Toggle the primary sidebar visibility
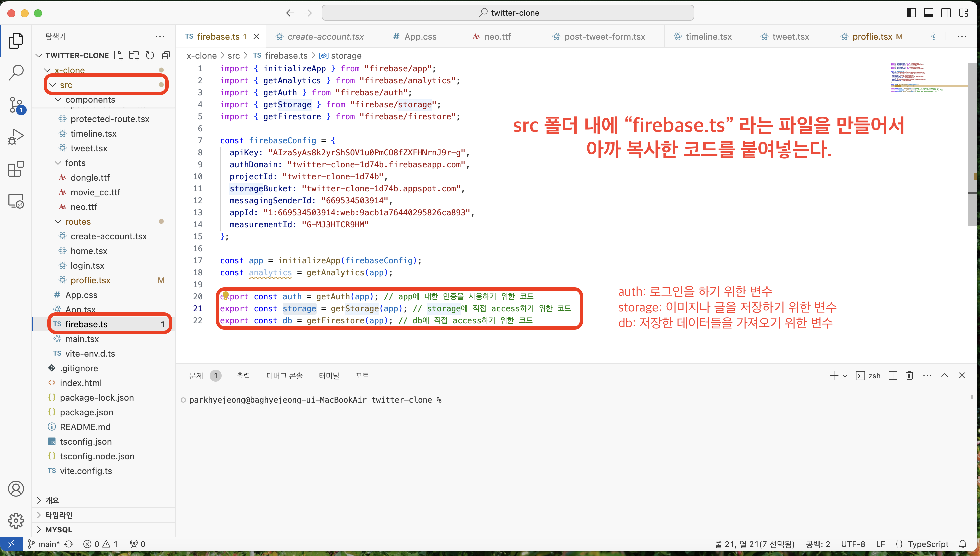The height and width of the screenshot is (556, 980). click(911, 13)
